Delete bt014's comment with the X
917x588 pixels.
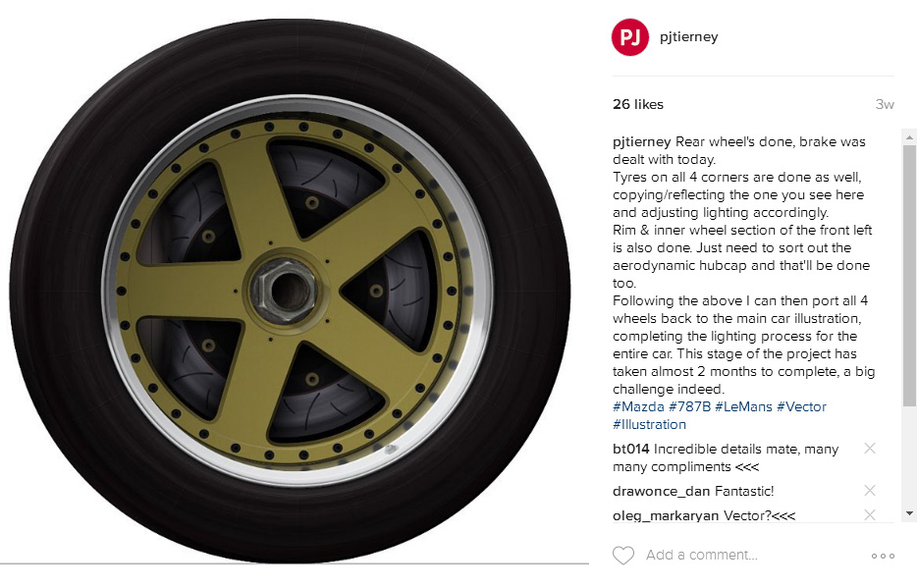(x=870, y=449)
